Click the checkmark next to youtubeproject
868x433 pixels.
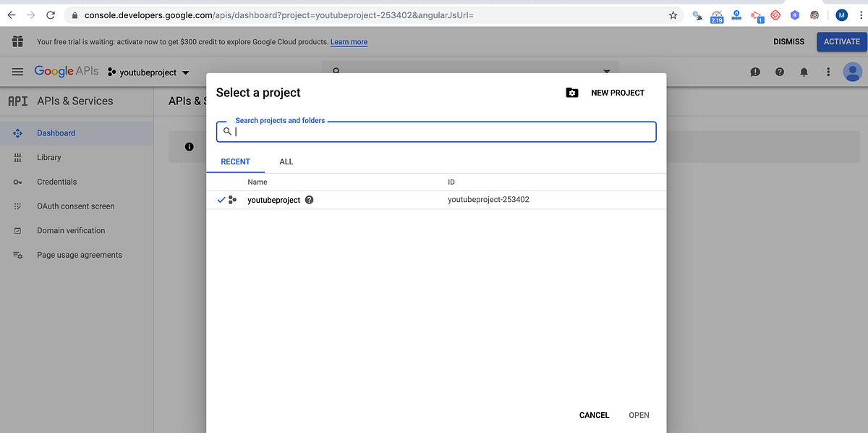pyautogui.click(x=221, y=200)
